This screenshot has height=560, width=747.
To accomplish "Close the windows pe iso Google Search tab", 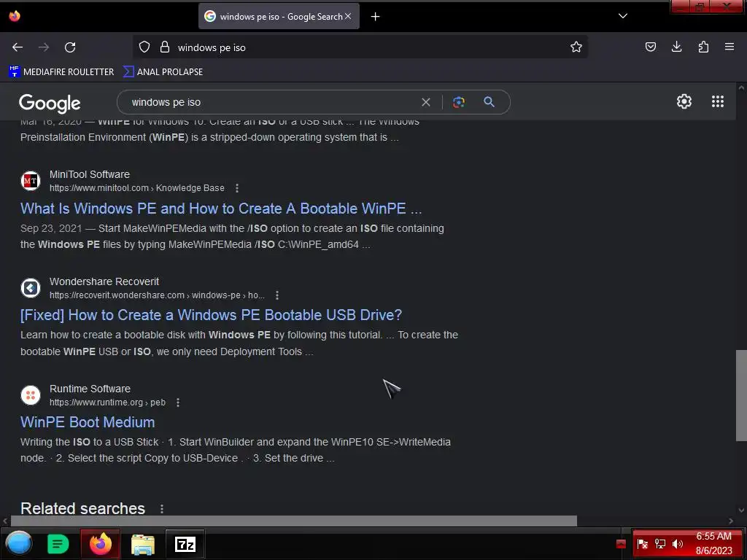I will pos(348,16).
